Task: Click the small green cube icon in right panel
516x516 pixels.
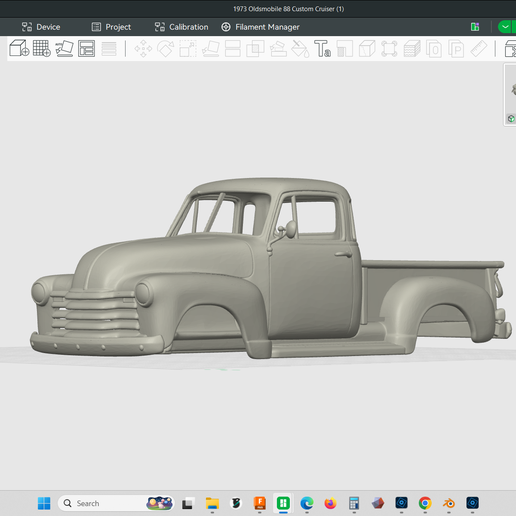Action: [511, 119]
